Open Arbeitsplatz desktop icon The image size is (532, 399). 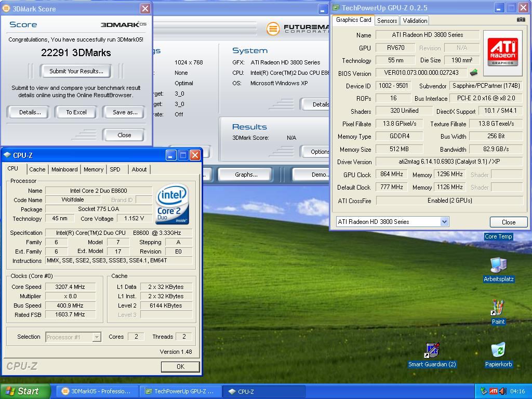point(498,270)
